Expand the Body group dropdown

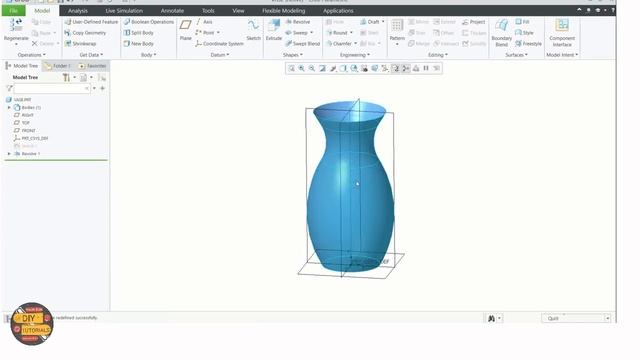point(148,55)
